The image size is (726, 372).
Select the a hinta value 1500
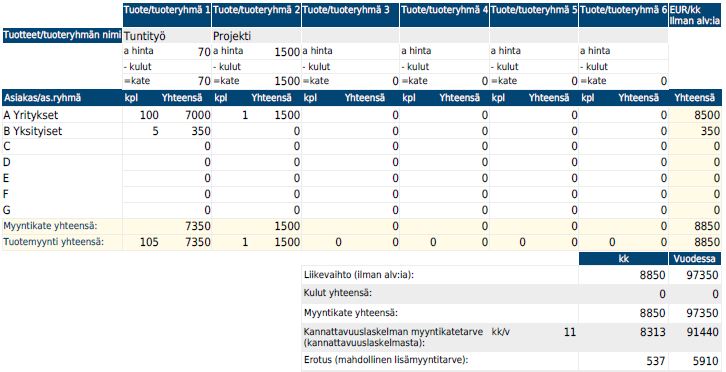(287, 52)
